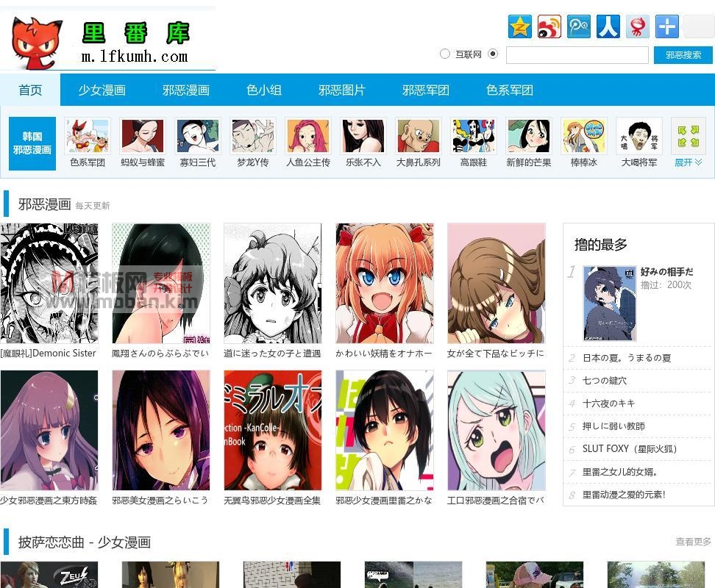Open ranking item 七つの鍵穴
This screenshot has height=588, width=715.
[x=605, y=381]
